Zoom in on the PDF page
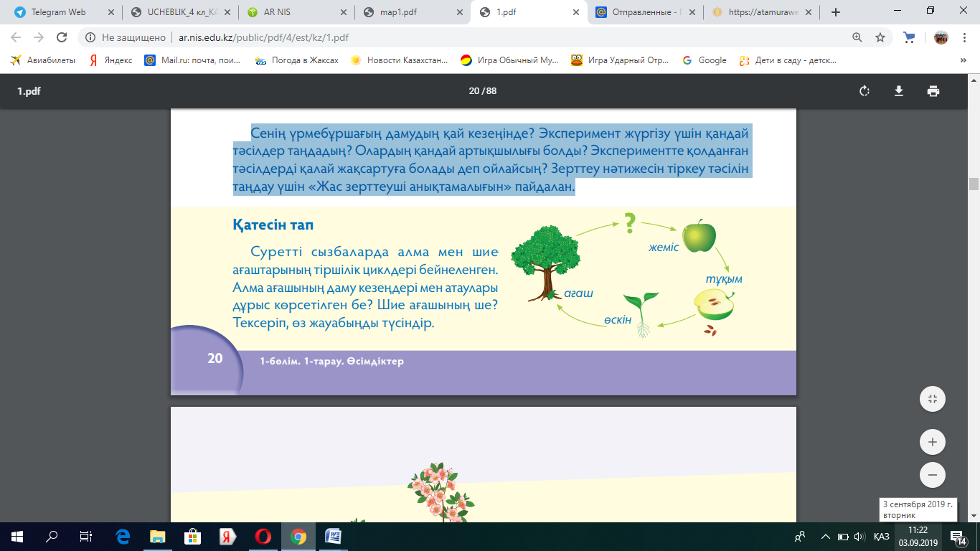Image resolution: width=980 pixels, height=551 pixels. (x=933, y=442)
